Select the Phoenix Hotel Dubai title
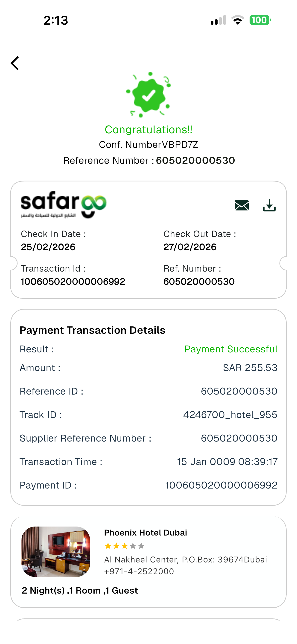The image size is (297, 644). [x=146, y=533]
